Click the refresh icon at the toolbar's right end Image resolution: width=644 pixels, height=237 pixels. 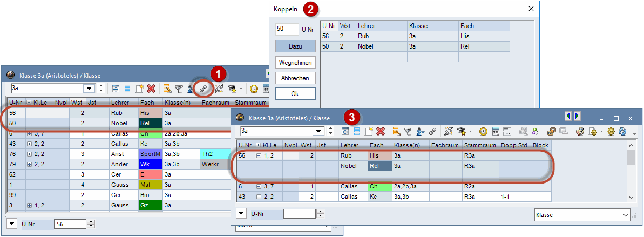pyautogui.click(x=622, y=131)
